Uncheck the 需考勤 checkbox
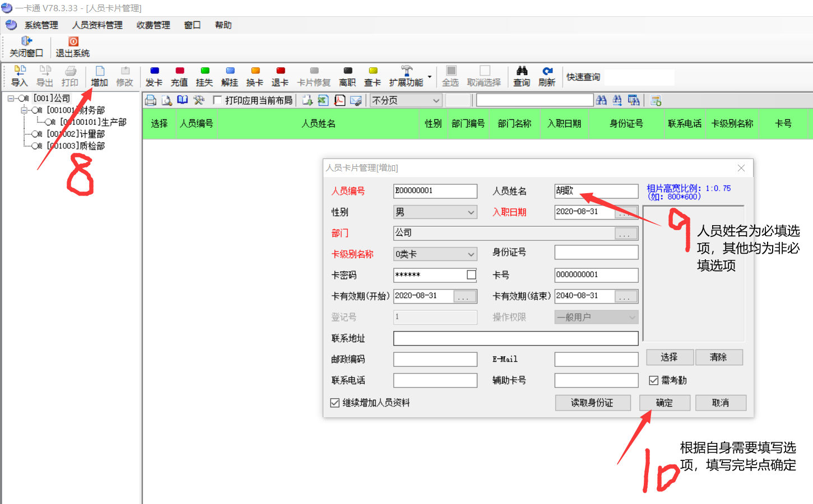 point(653,381)
